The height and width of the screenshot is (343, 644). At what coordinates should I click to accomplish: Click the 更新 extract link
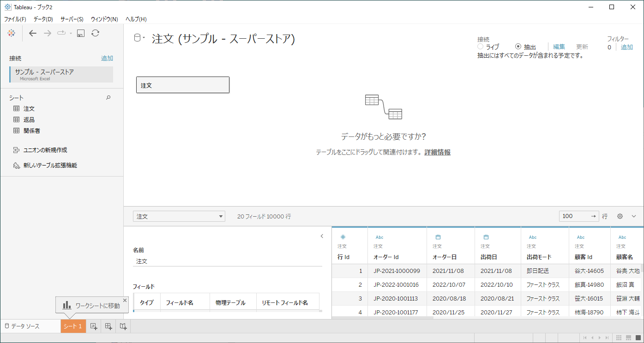[x=582, y=47]
